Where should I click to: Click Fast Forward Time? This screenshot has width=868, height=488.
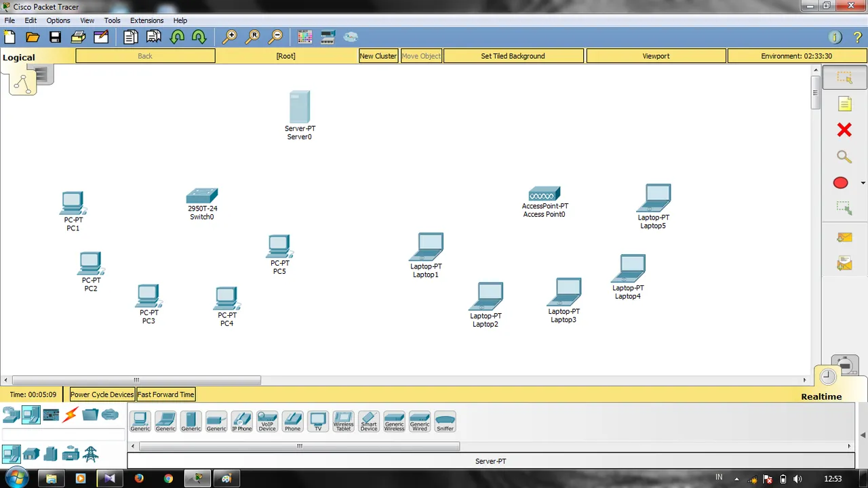(x=165, y=394)
